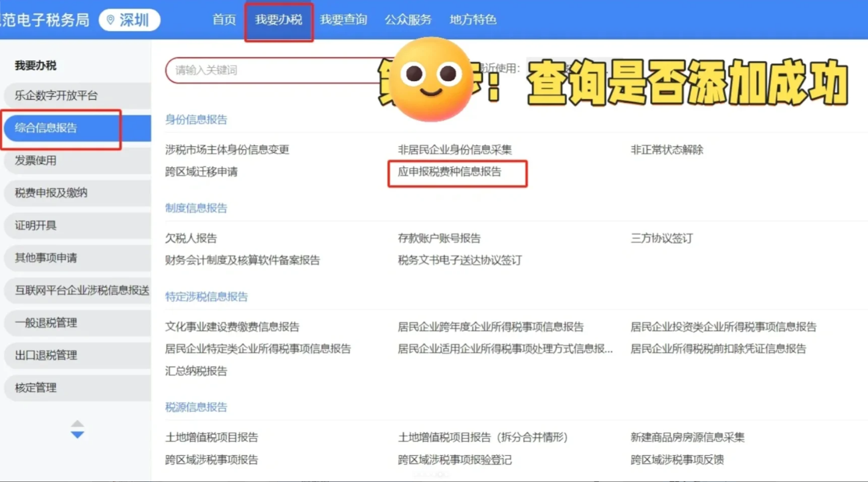Click the 三方协议签订 link
868x482 pixels.
(x=662, y=238)
